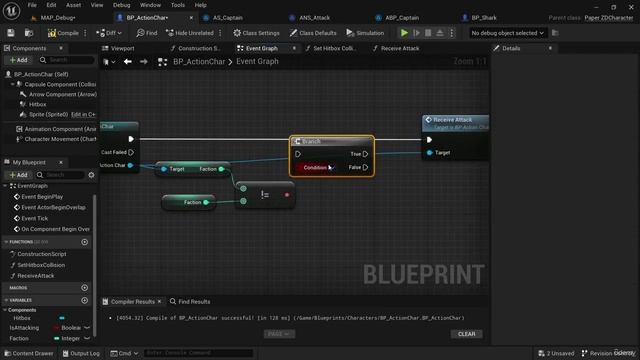This screenshot has width=640, height=360.
Task: Open the graph bookmarks dropdown
Action: (x=109, y=62)
